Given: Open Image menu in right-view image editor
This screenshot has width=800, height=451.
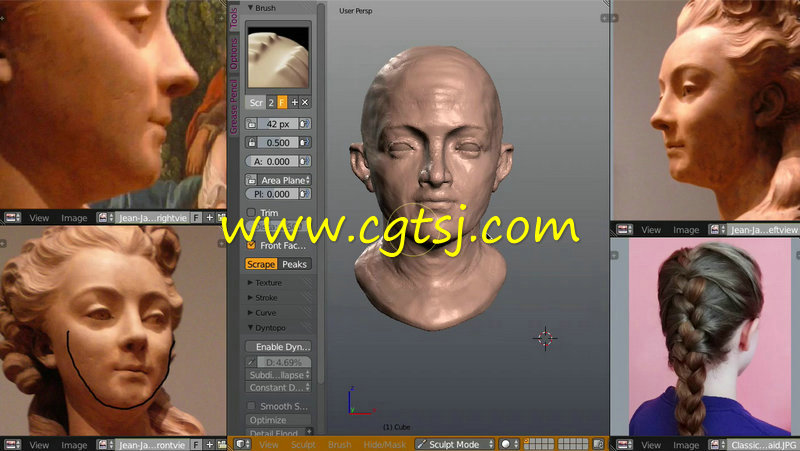Looking at the screenshot, I should pyautogui.click(x=74, y=218).
